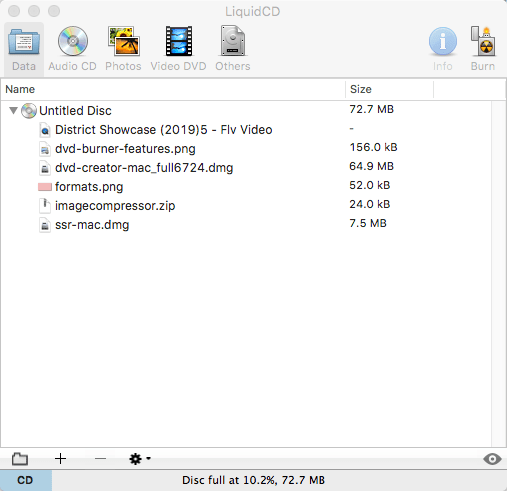Viewport: 507px width, 491px height.
Task: Select dvd-creator-mac_full6724.dmg file
Action: [144, 168]
